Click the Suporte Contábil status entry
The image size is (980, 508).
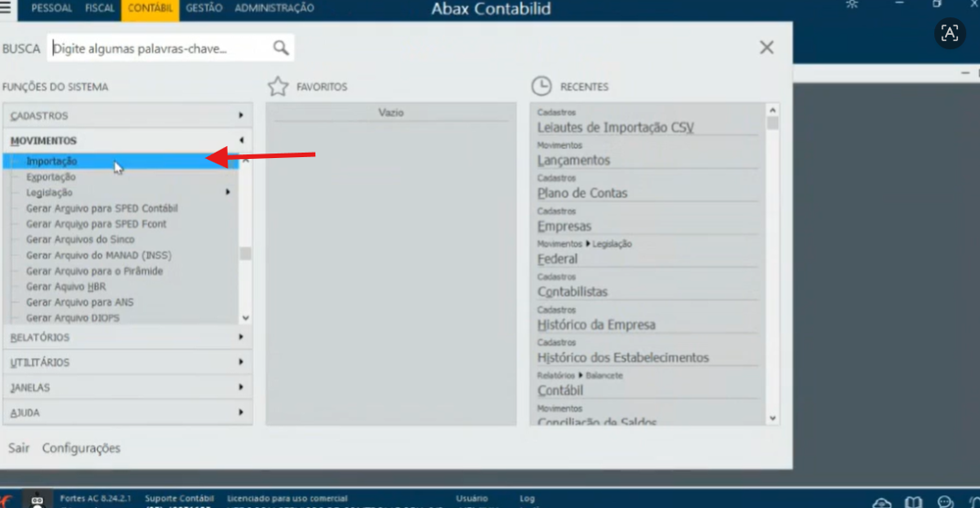(x=179, y=499)
